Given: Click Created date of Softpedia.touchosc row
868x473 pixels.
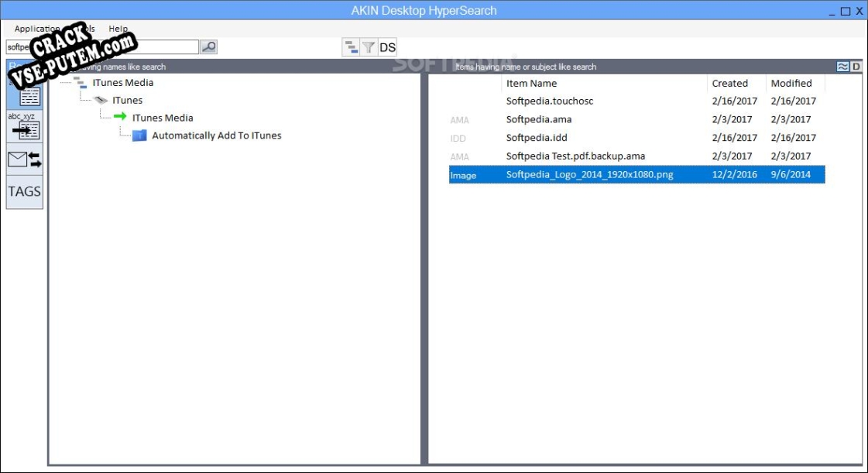Looking at the screenshot, I should tap(735, 101).
